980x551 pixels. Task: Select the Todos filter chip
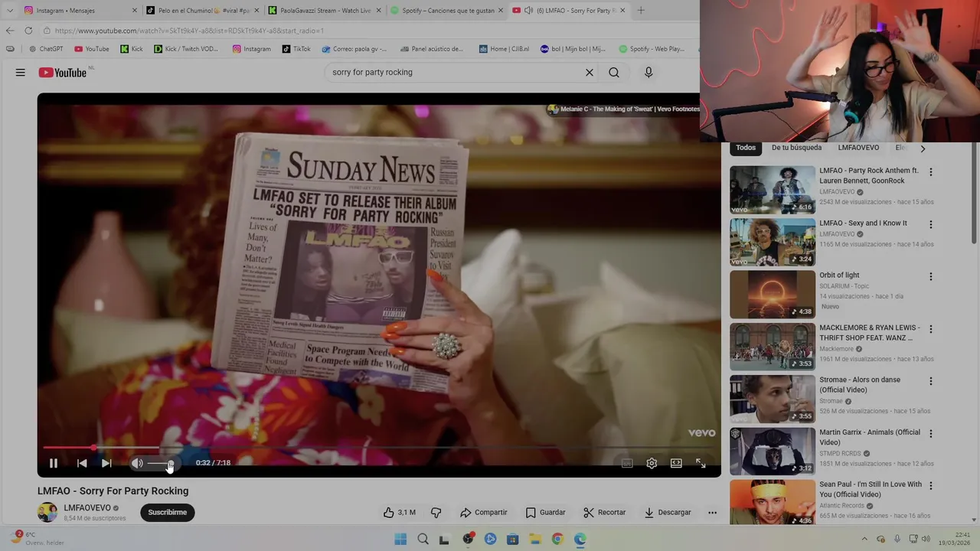click(x=746, y=148)
